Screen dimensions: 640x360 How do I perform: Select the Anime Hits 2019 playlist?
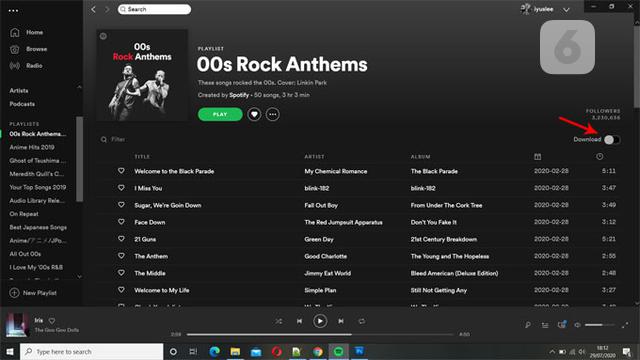[x=32, y=147]
